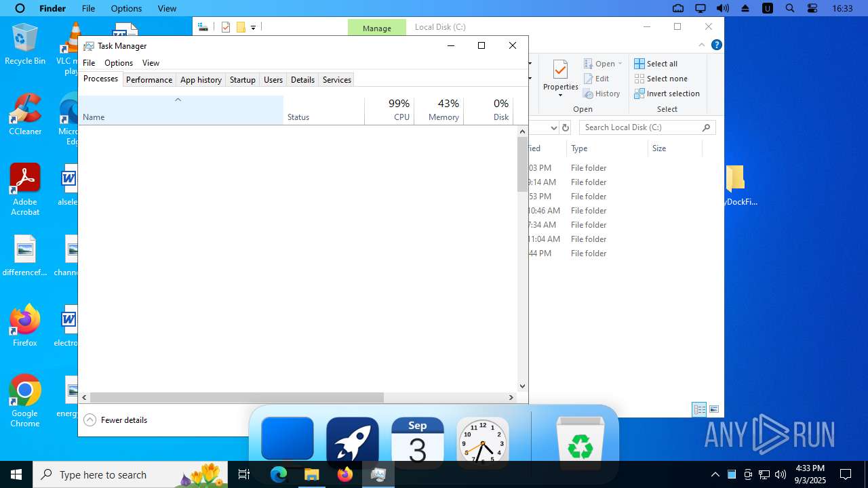Click the blue square dock icon
This screenshot has height=488, width=868.
288,439
